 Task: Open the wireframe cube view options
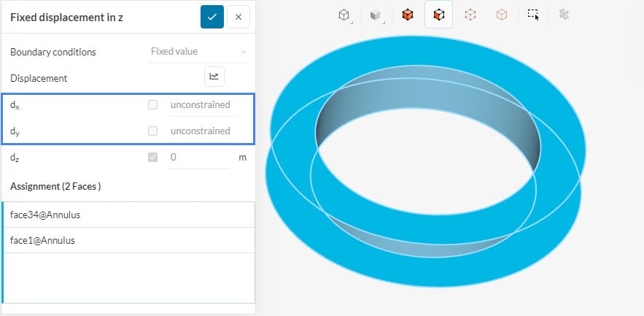point(344,15)
